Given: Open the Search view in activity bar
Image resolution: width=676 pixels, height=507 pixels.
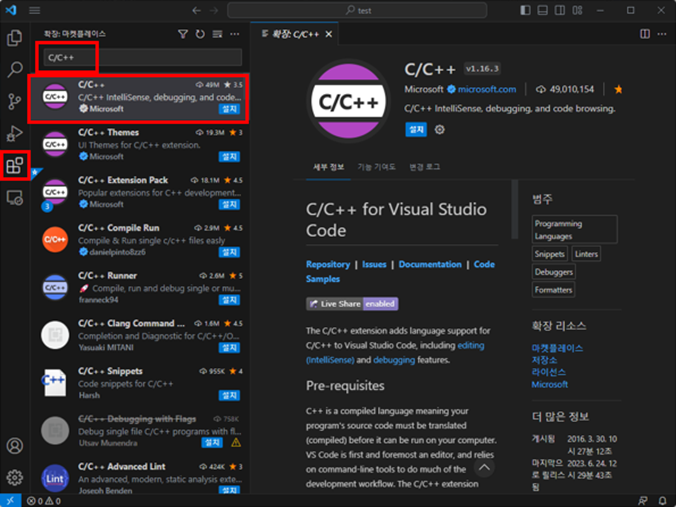Looking at the screenshot, I should (x=15, y=69).
